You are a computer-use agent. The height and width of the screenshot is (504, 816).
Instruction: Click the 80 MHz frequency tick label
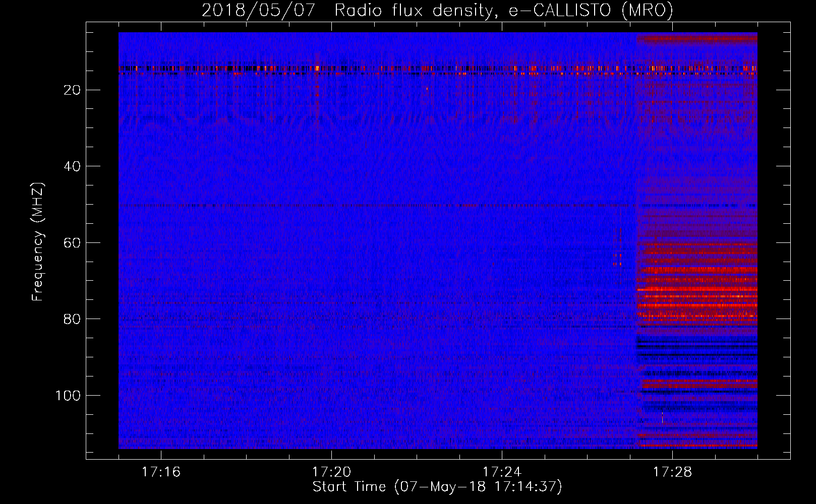coord(73,320)
